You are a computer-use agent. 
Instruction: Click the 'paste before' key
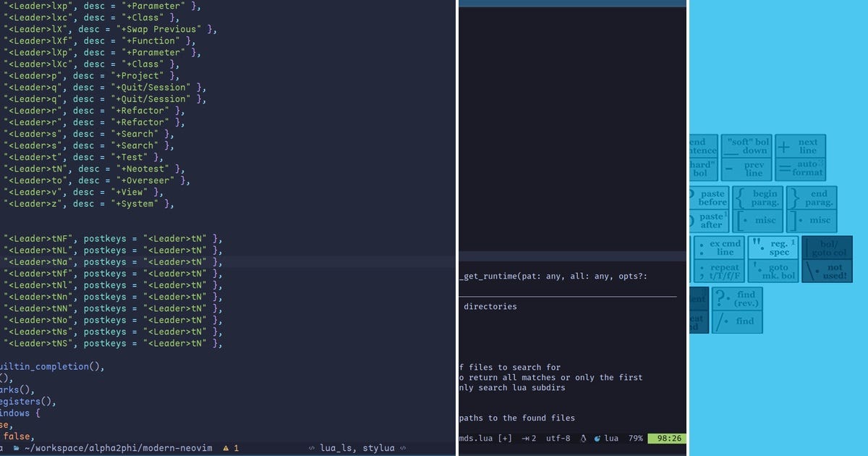(707, 197)
